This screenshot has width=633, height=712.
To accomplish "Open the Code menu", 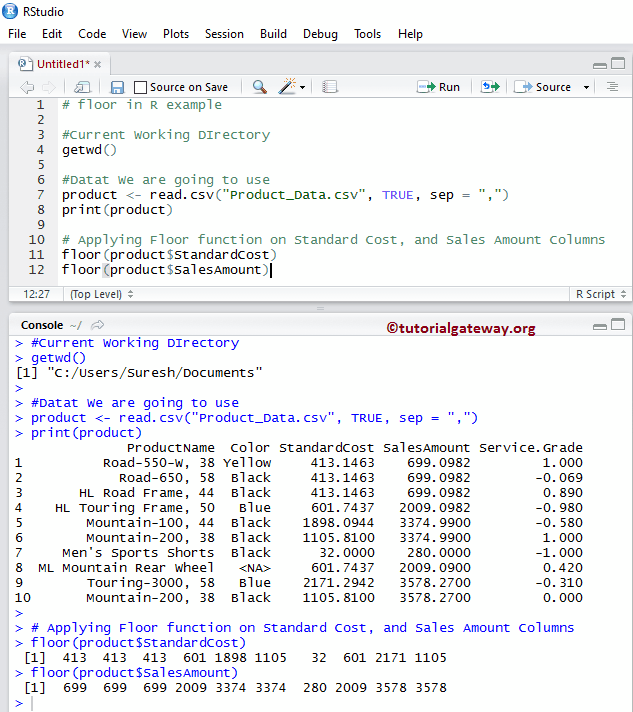I will pyautogui.click(x=92, y=34).
